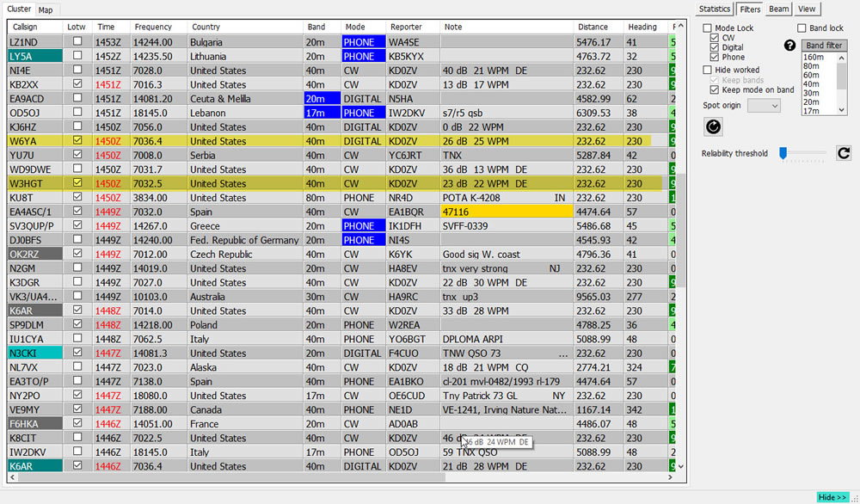Toggle the Phone mode checkbox
This screenshot has width=860, height=504.
(x=714, y=57)
